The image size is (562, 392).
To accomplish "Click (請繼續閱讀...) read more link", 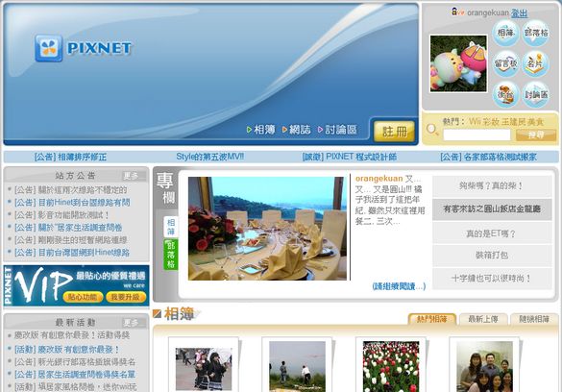I will [x=399, y=286].
